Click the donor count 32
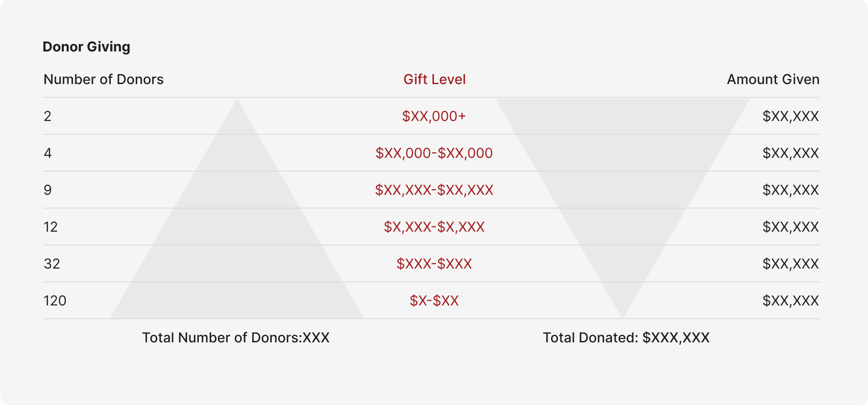The height and width of the screenshot is (405, 868). point(52,264)
